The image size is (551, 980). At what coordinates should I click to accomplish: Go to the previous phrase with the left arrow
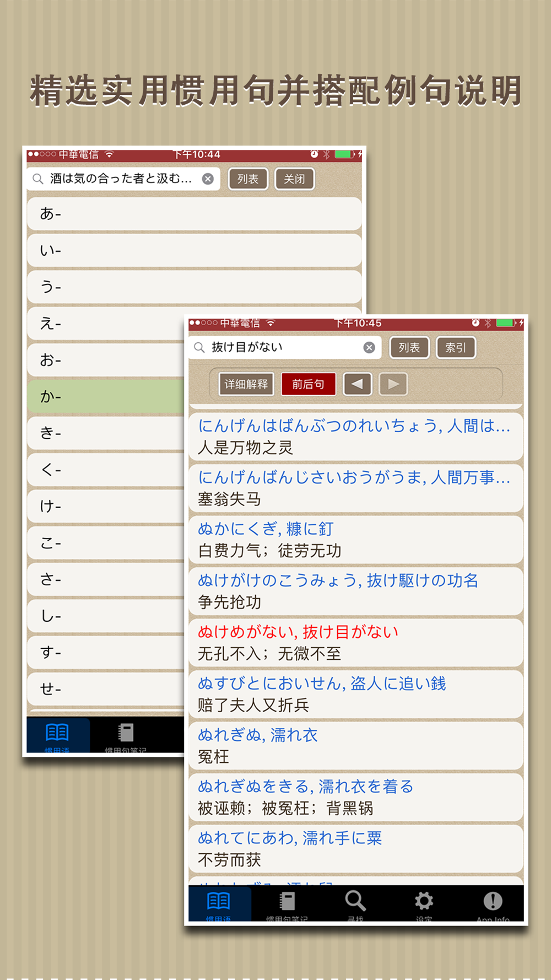(x=357, y=384)
